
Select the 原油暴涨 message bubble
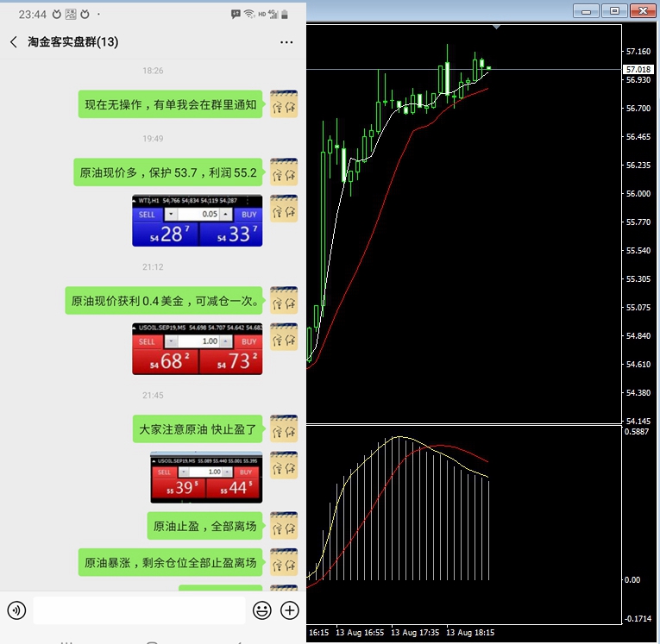click(170, 563)
